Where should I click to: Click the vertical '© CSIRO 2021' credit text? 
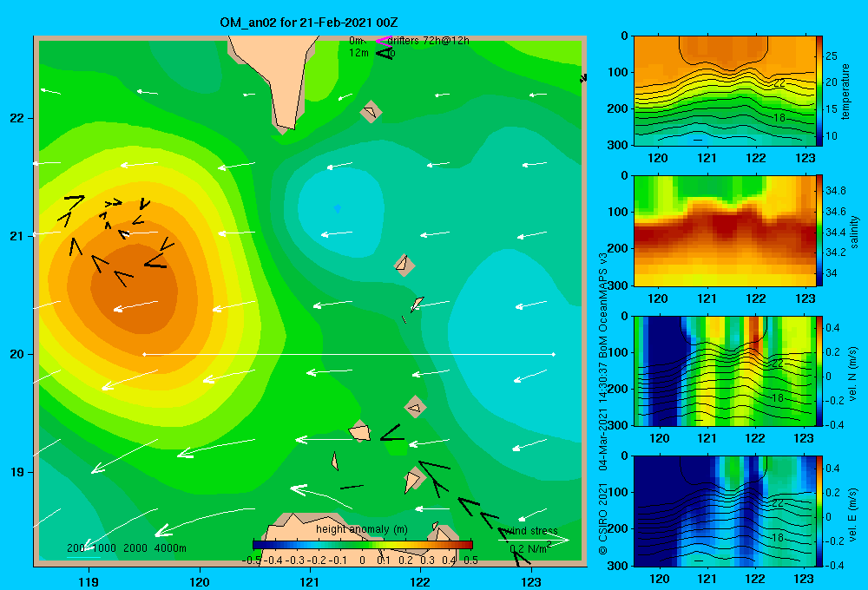603,518
